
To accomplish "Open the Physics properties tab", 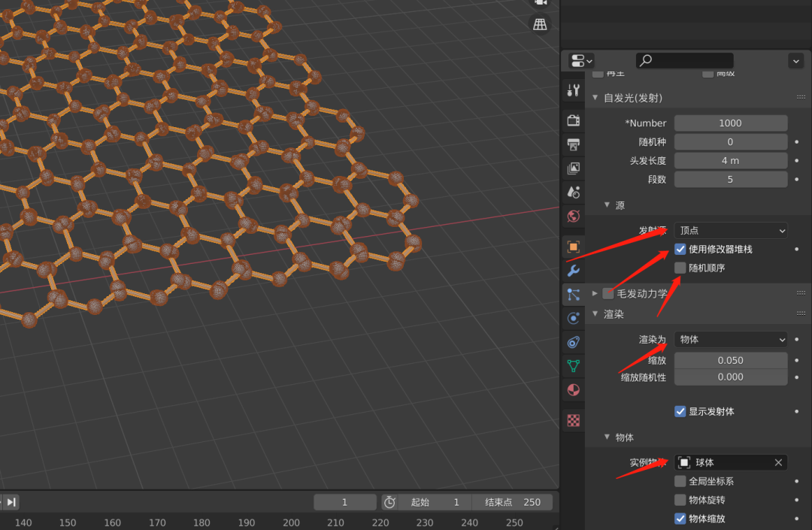I will click(573, 318).
